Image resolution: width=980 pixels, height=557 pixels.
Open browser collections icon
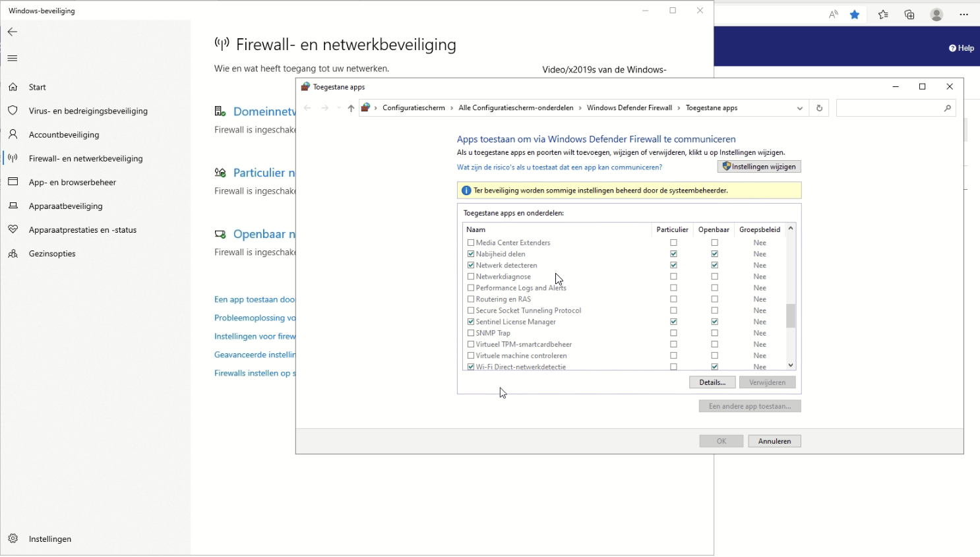909,15
